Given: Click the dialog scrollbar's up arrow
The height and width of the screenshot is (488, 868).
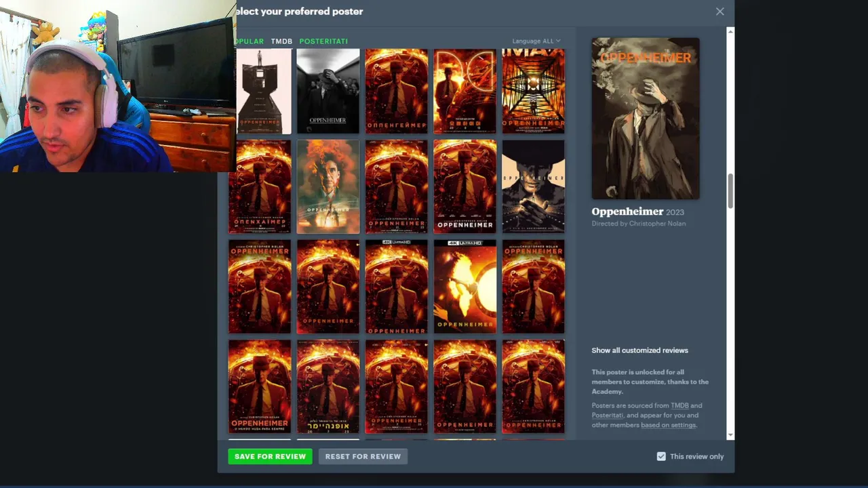Looking at the screenshot, I should 730,31.
